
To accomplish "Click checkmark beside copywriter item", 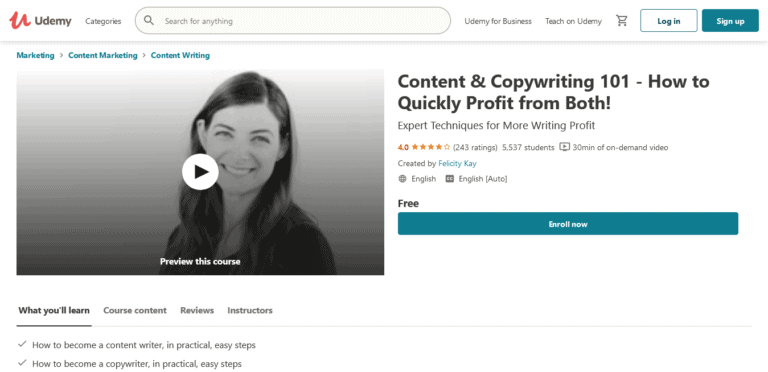I will (22, 363).
